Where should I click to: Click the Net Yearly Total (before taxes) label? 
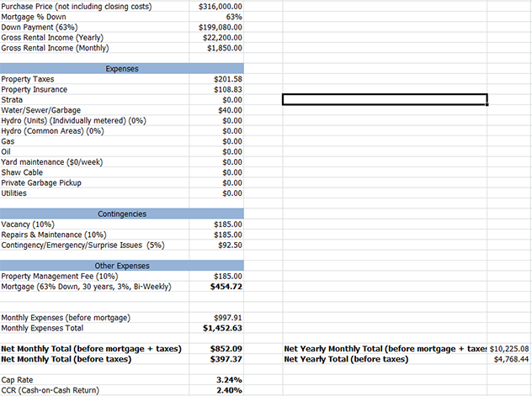point(346,359)
